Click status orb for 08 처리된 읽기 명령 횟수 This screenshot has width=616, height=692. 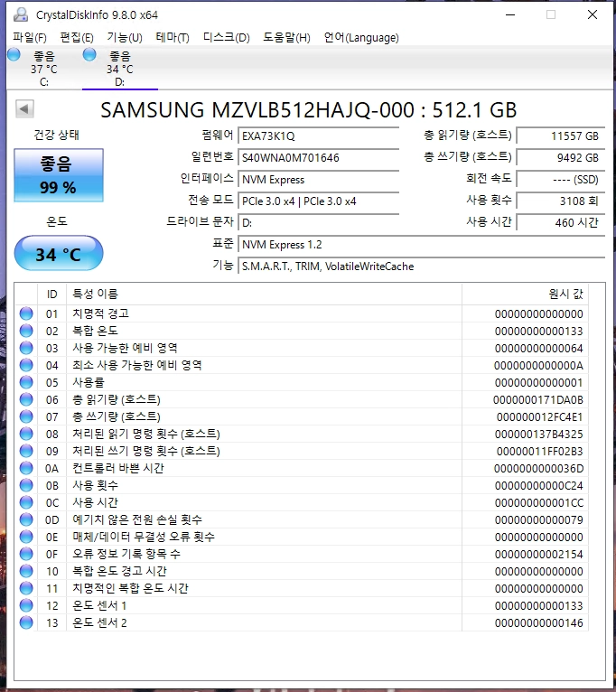coord(26,434)
